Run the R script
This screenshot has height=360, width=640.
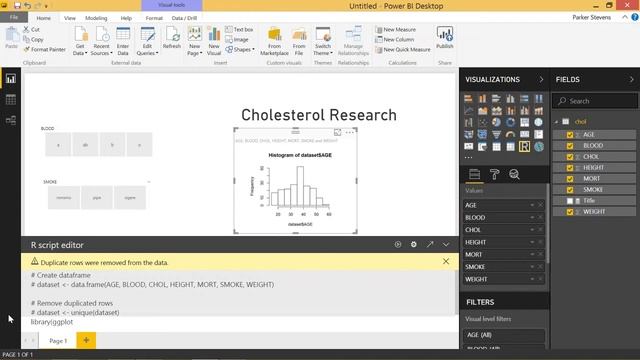[398, 244]
